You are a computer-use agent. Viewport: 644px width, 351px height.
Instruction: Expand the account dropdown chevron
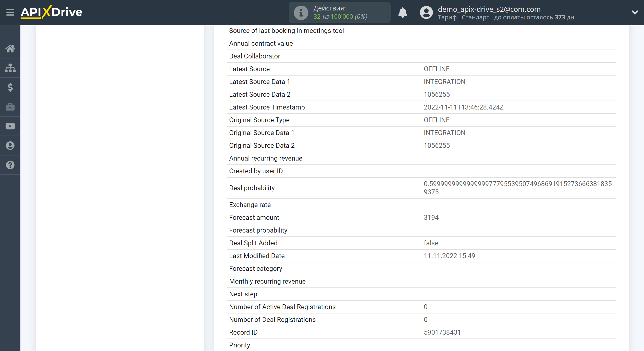click(x=635, y=12)
